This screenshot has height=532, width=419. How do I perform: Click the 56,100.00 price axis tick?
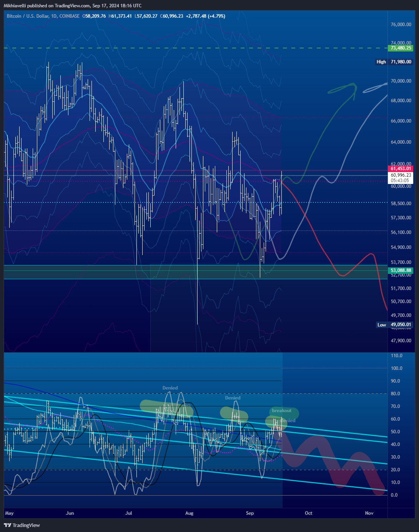tap(401, 232)
